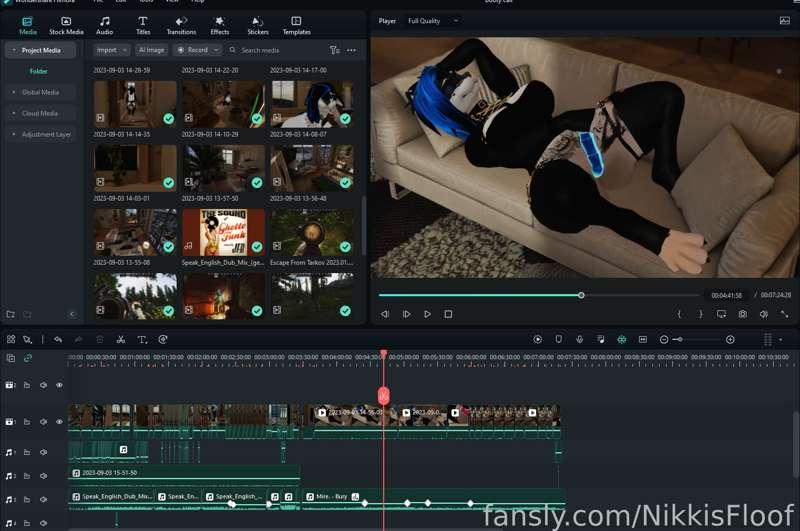Record a voiceover with the microphone

coord(580,339)
